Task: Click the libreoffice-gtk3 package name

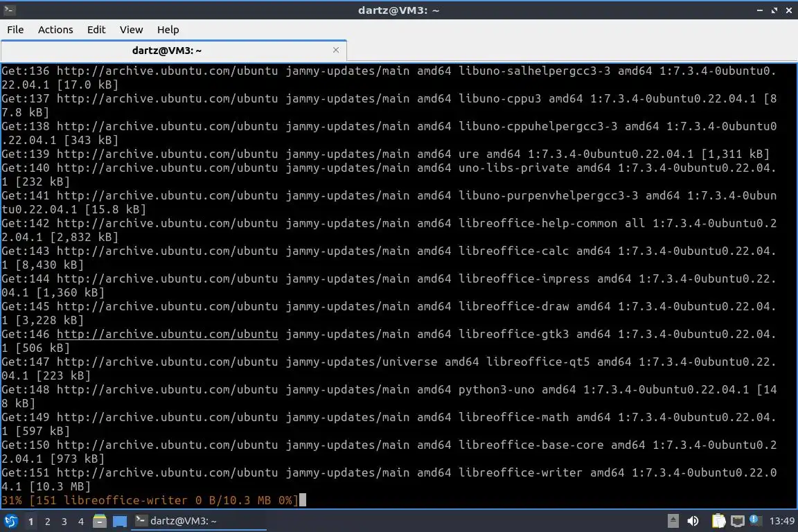Action: 513,334
